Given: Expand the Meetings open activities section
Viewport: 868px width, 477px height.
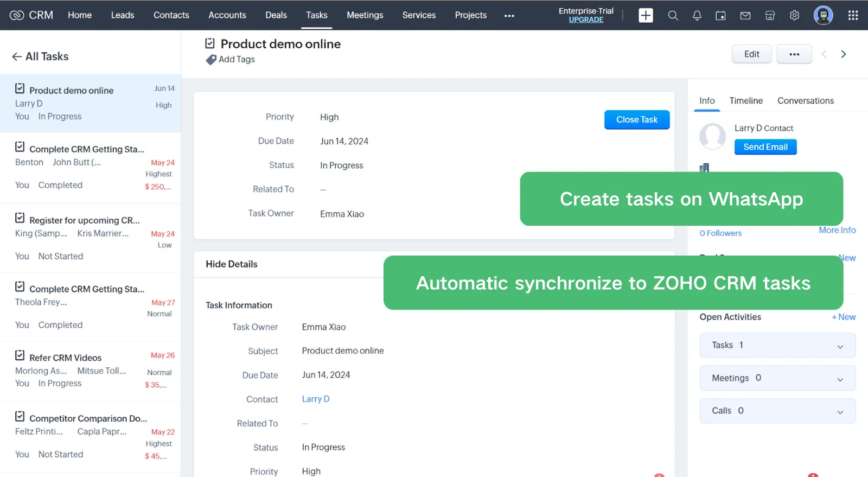Looking at the screenshot, I should pyautogui.click(x=840, y=379).
